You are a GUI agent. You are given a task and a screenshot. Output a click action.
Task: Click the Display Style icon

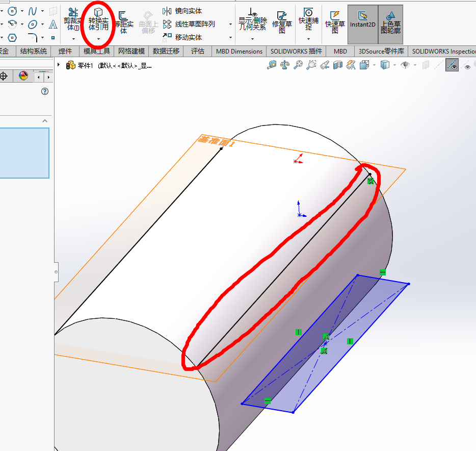[385, 65]
